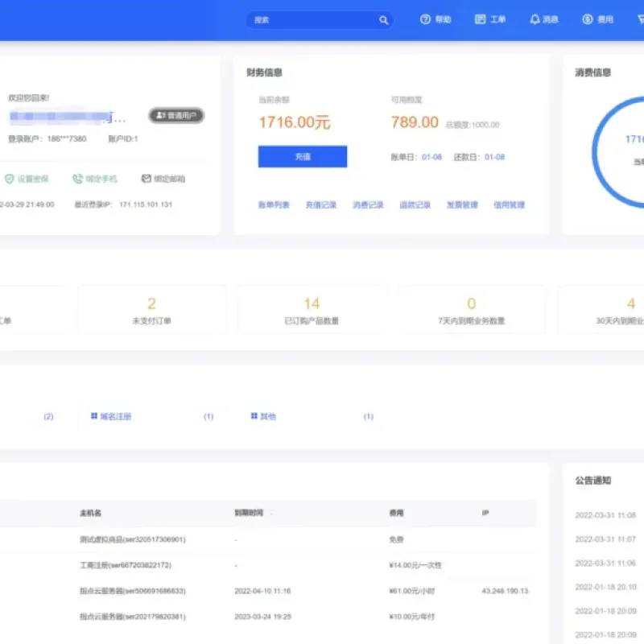This screenshot has height=644, width=644.
Task: Click the fee ¥10.00元/年付
Action: (x=412, y=617)
